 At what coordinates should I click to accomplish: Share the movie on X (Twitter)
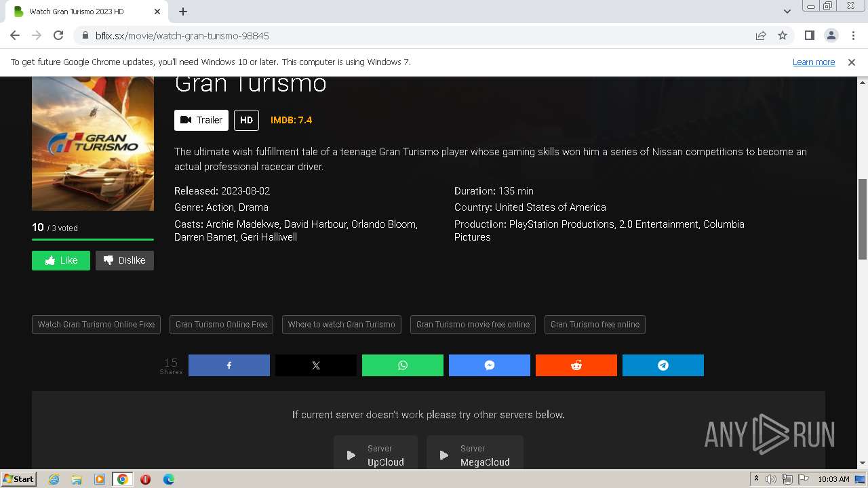[x=316, y=365]
